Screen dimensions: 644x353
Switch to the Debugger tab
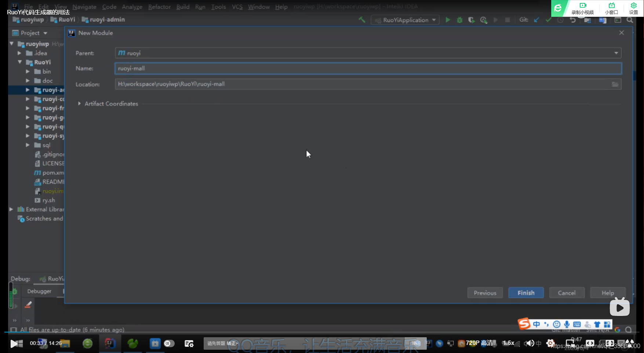[x=39, y=291]
